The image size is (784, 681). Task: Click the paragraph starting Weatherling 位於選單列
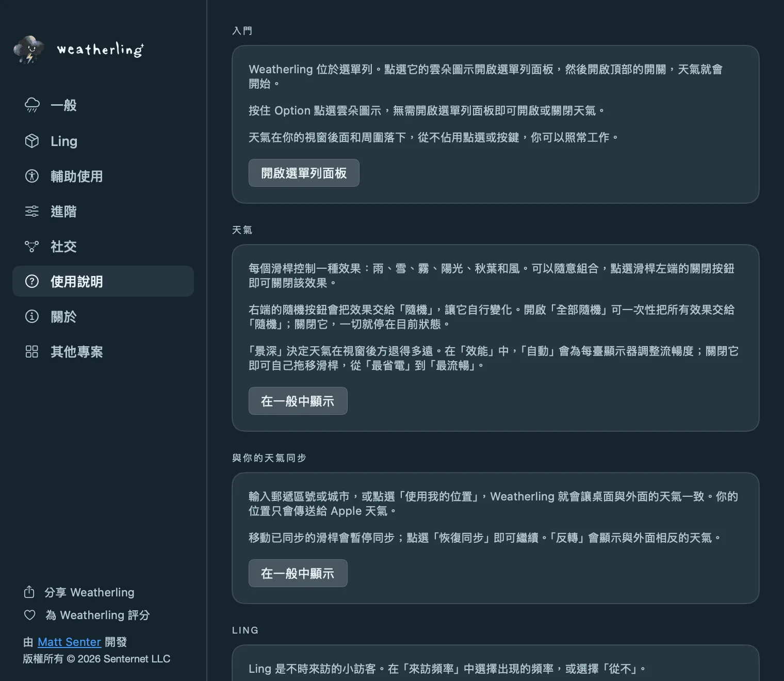(485, 76)
